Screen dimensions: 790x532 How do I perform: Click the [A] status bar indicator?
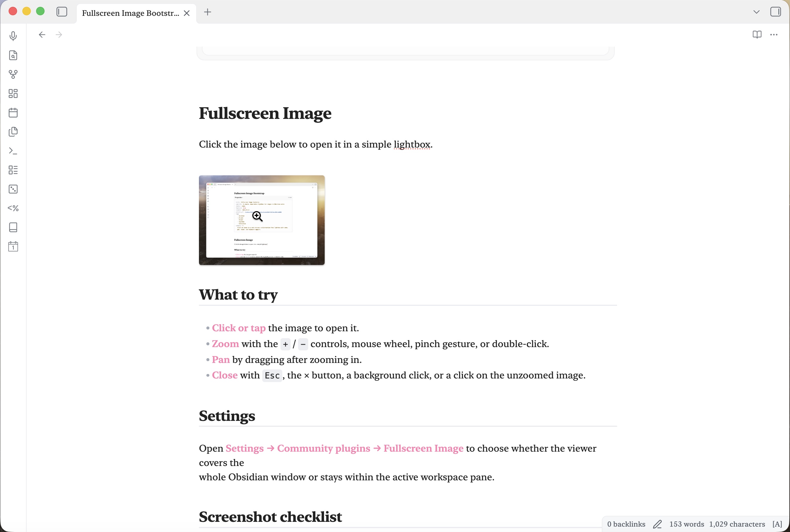777,524
